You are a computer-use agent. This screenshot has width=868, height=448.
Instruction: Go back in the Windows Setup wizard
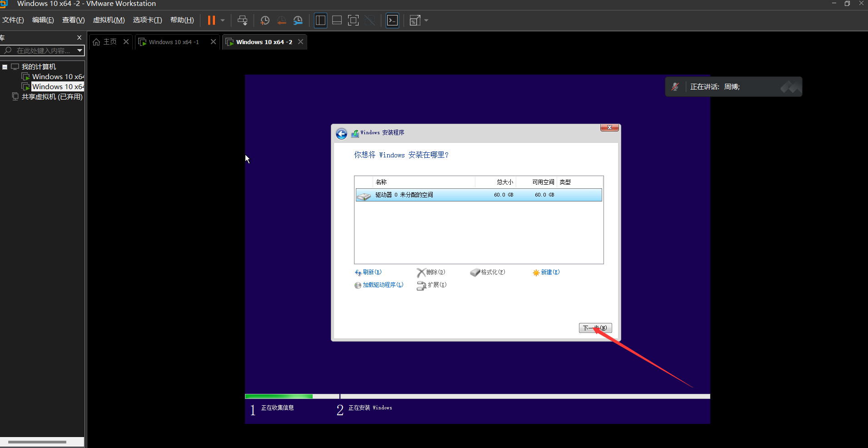341,133
